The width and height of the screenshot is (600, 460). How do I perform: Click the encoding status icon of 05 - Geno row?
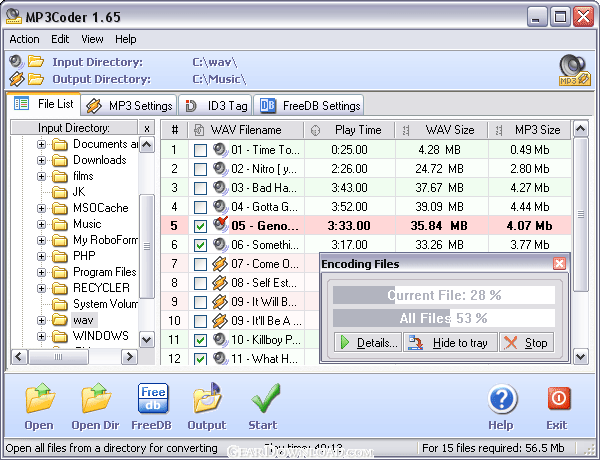[x=220, y=225]
